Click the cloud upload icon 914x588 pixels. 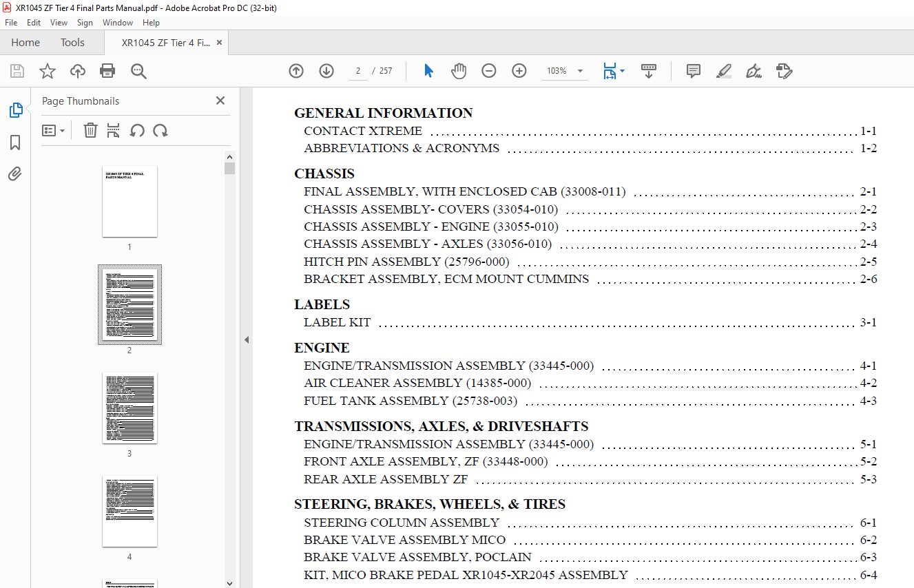tap(78, 71)
